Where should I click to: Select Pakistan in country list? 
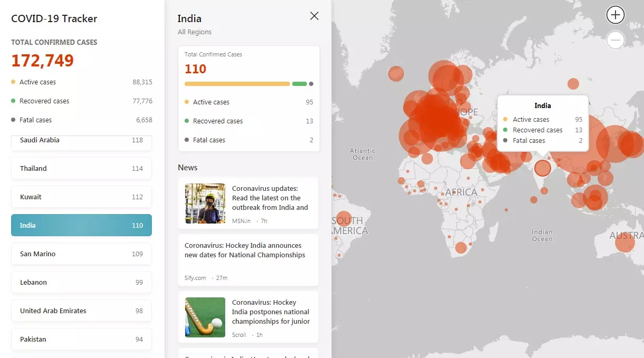coord(81,340)
